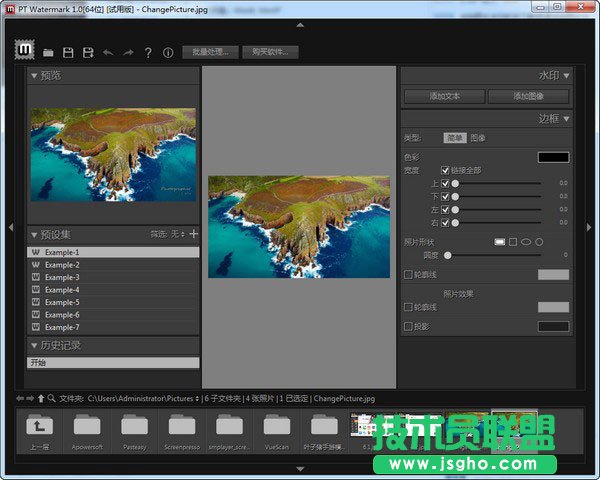Click the redo arrow icon
The width and height of the screenshot is (600, 480).
click(128, 52)
